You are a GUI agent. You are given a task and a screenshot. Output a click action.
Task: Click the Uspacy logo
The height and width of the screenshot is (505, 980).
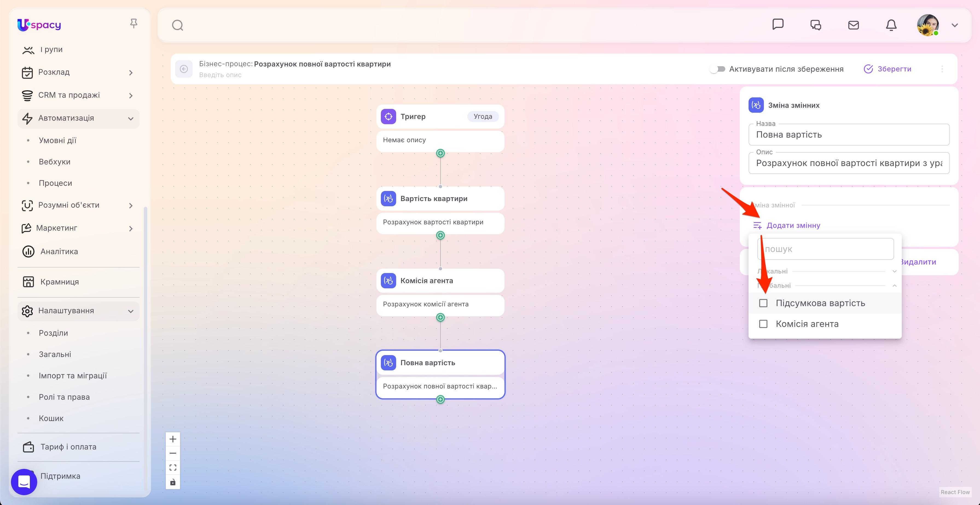[39, 25]
